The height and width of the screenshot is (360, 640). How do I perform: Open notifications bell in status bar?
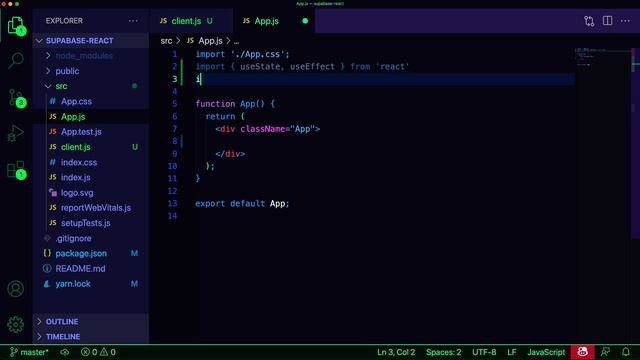[x=626, y=352]
